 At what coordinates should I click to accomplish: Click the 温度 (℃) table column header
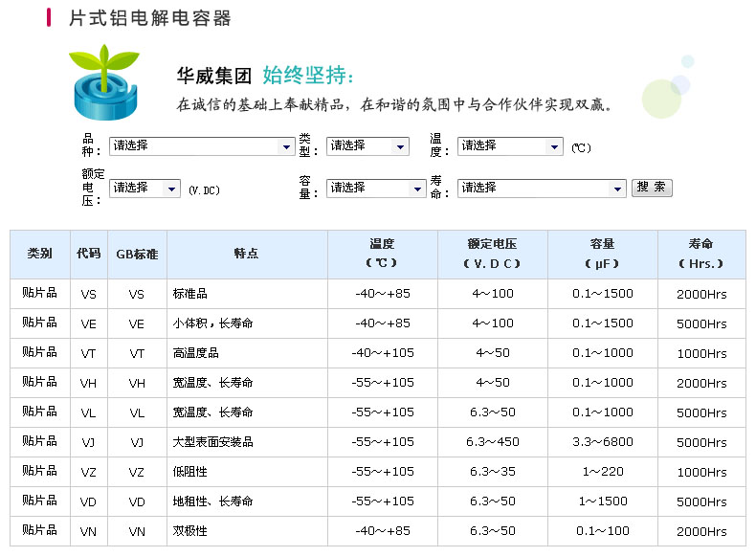(383, 255)
